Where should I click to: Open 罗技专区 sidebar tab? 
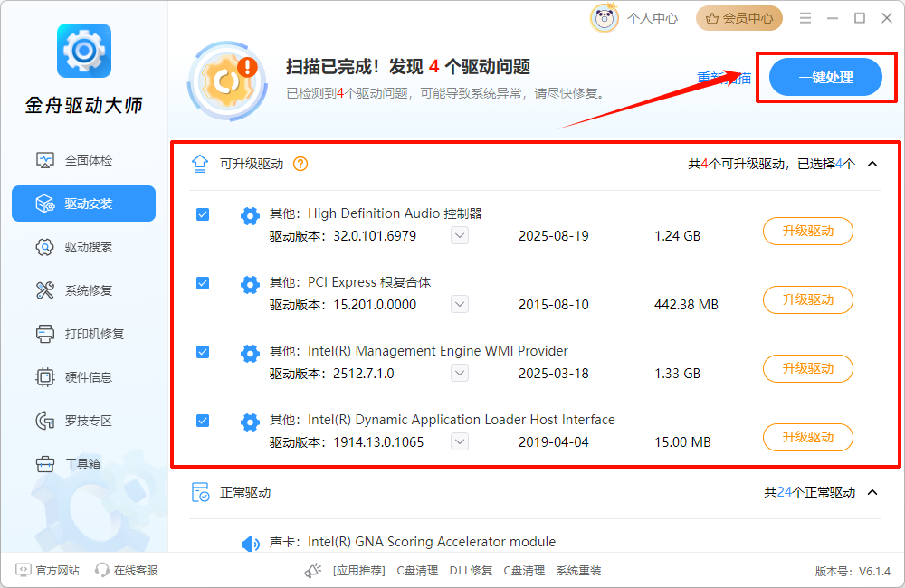tap(83, 421)
